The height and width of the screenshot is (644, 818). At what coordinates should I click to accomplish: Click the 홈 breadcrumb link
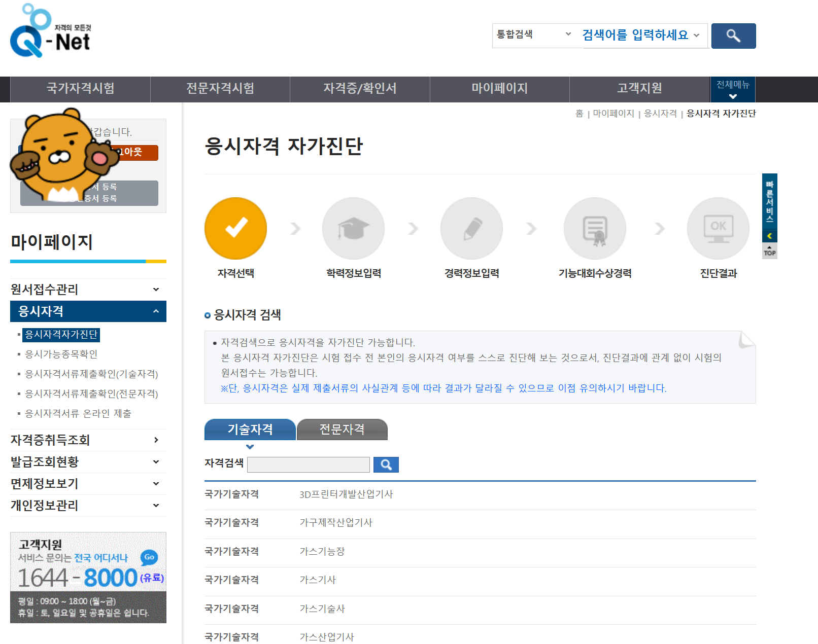578,113
